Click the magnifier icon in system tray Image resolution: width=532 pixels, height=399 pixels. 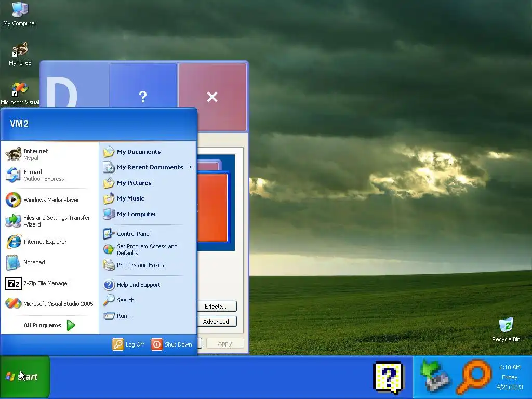474,377
